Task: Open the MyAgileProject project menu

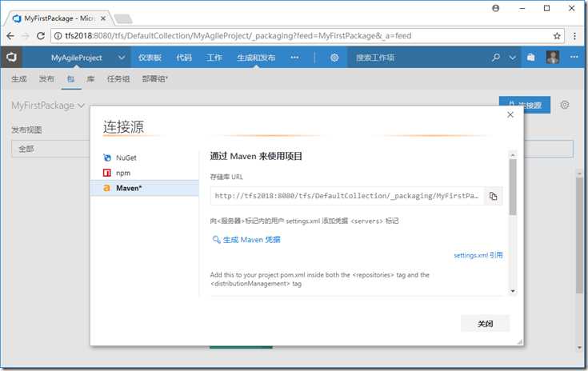Action: coord(77,58)
